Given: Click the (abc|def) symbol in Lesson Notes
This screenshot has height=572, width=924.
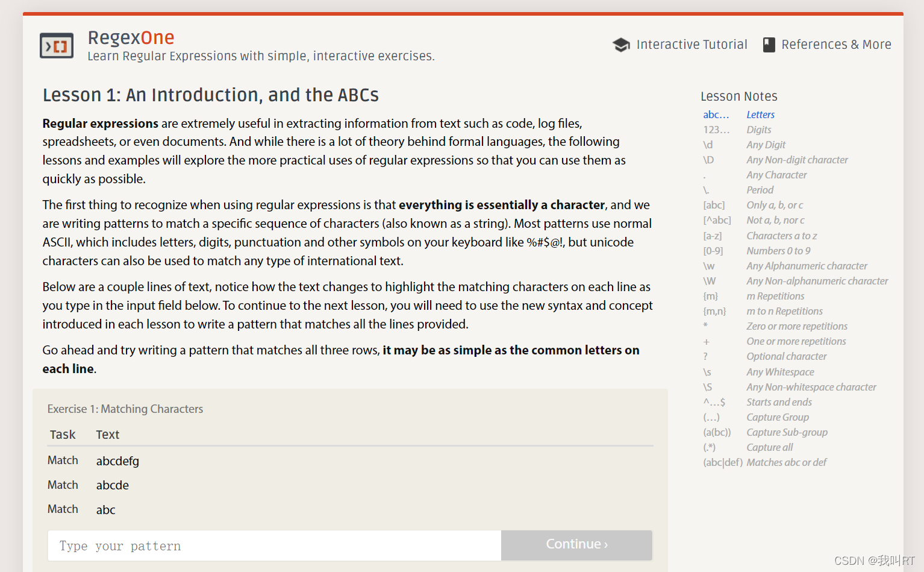Looking at the screenshot, I should pos(723,462).
